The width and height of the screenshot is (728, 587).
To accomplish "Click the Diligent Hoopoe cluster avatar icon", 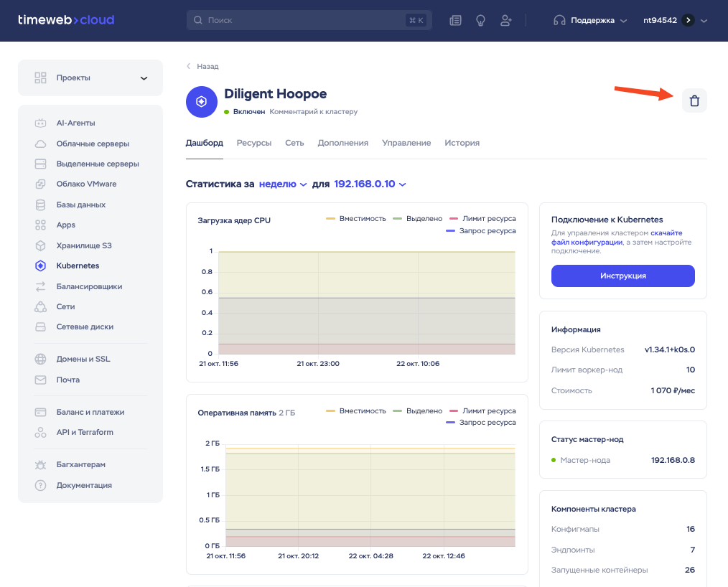I will (202, 102).
